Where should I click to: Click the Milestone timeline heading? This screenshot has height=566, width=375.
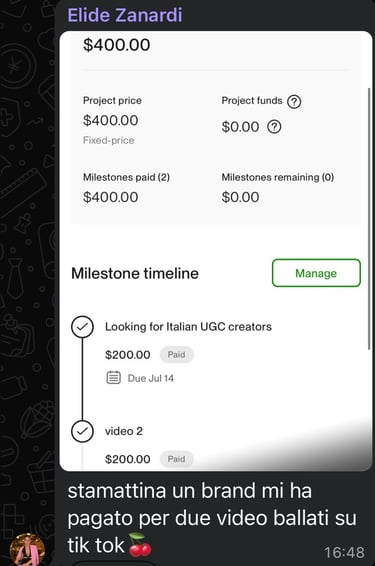pyautogui.click(x=135, y=273)
